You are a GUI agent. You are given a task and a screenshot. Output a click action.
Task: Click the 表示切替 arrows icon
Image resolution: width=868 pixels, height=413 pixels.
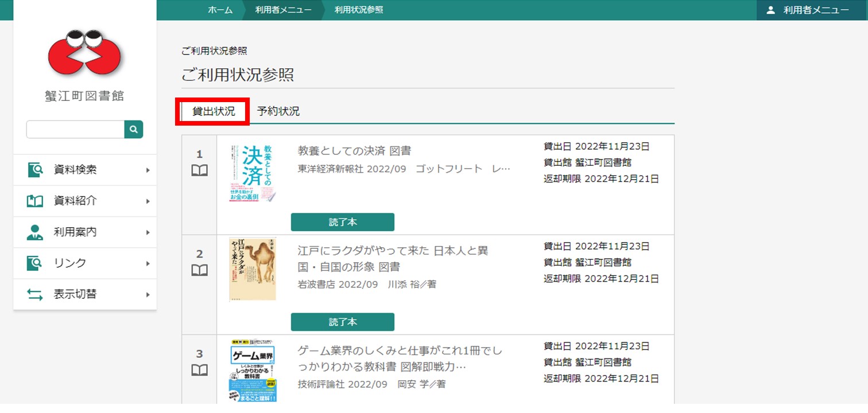35,295
